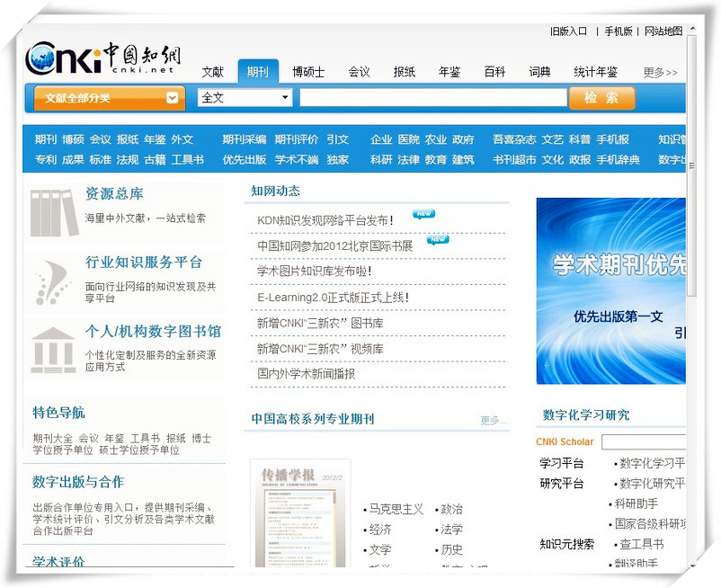The width and height of the screenshot is (721, 588).
Task: Switch to the 年鉴 tab
Action: click(450, 72)
